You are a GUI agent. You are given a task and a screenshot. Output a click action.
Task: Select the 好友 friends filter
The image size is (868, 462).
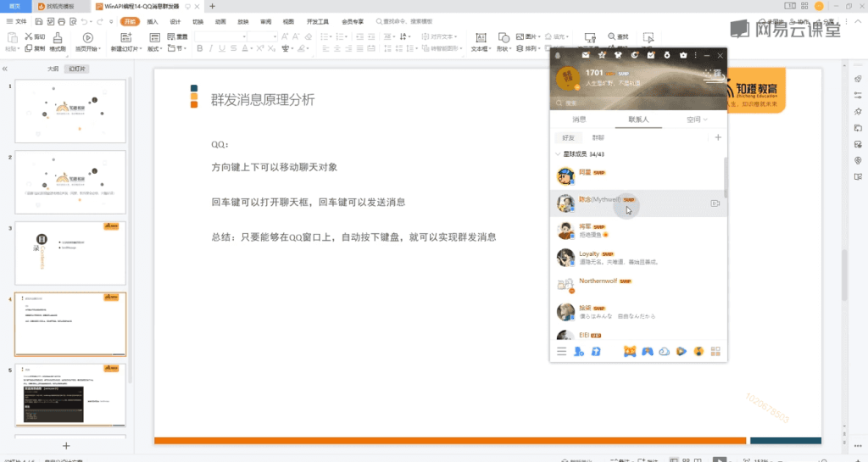568,137
